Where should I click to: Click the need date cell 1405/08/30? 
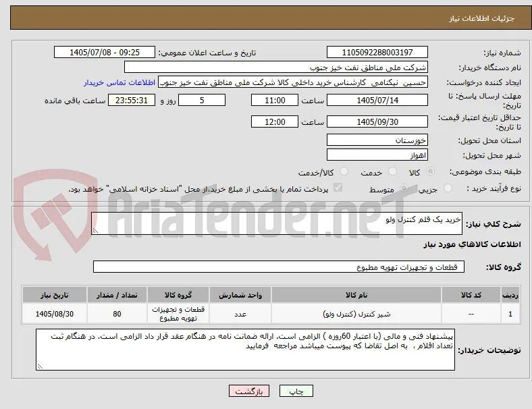[x=55, y=314]
